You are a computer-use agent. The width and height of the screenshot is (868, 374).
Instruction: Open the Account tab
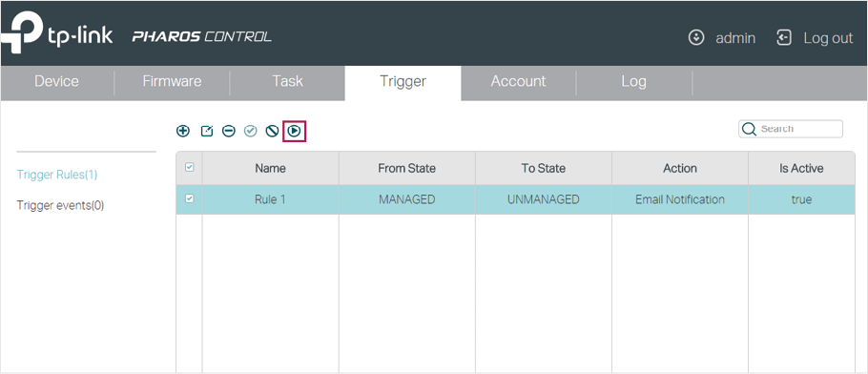[x=518, y=81]
